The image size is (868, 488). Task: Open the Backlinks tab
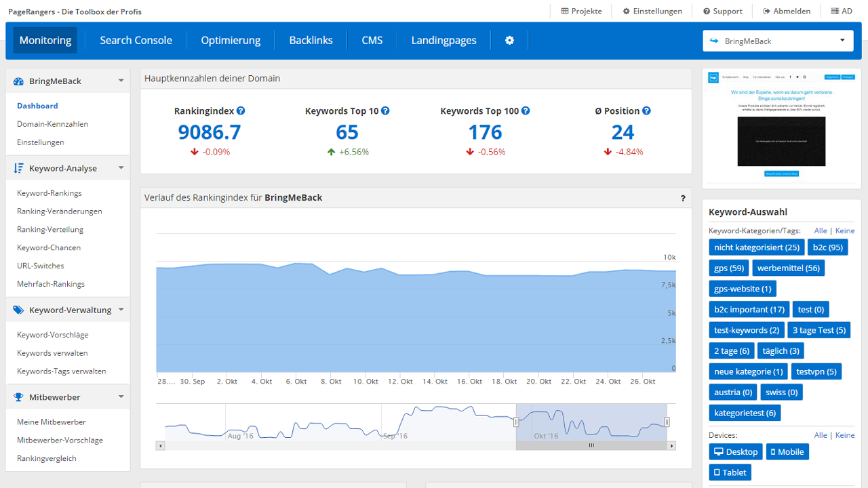(311, 41)
